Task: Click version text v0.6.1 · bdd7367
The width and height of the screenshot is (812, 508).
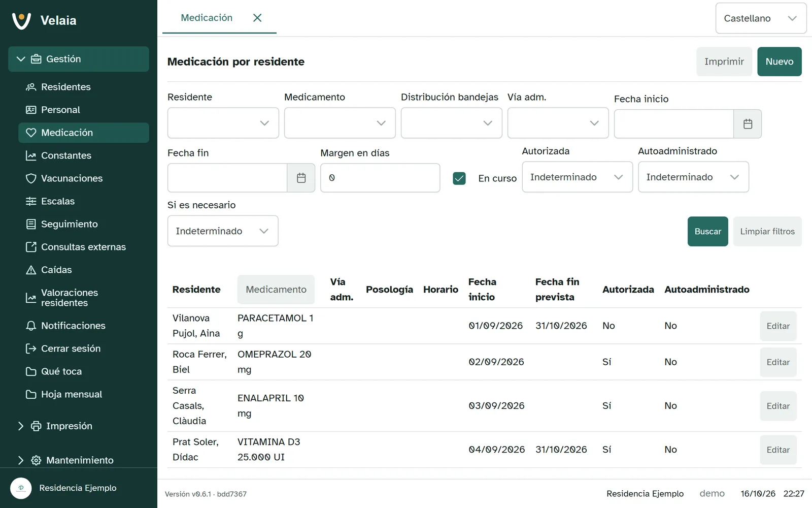Action: 206,494
